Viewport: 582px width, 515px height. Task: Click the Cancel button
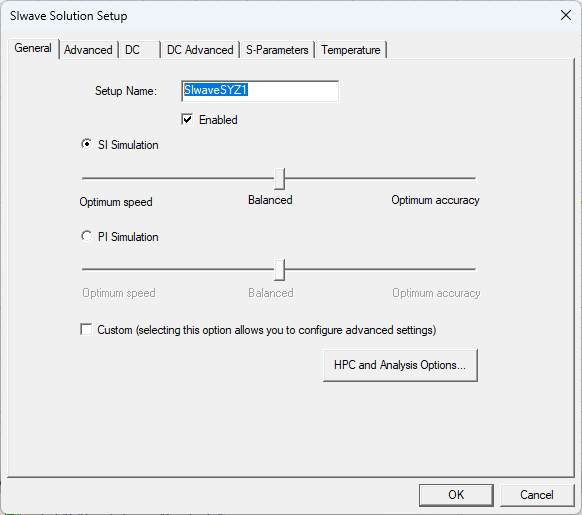click(537, 495)
